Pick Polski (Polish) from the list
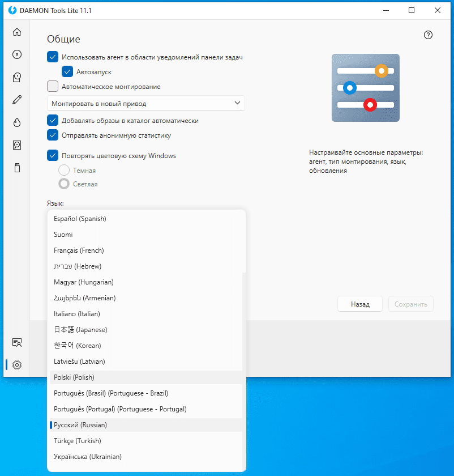This screenshot has width=454, height=476. tap(146, 377)
